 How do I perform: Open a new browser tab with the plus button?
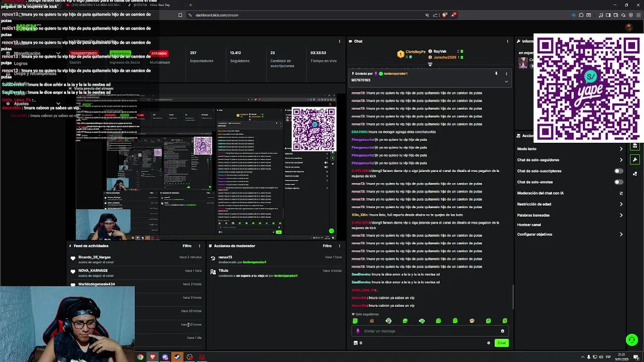190,5
